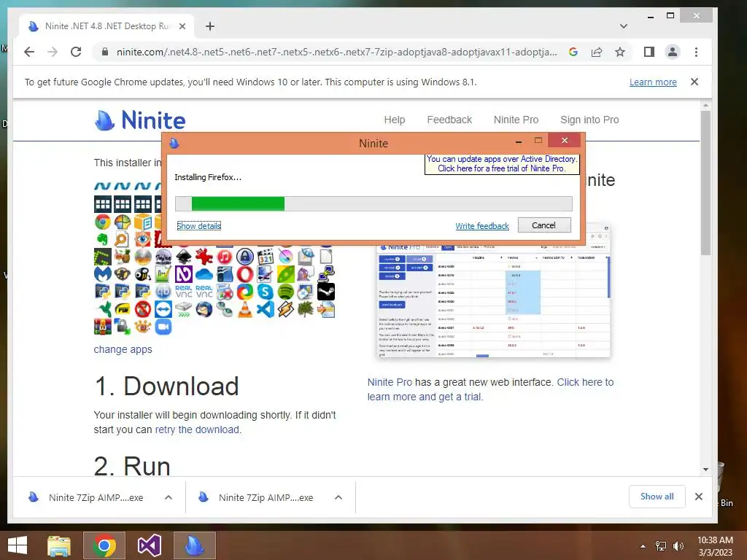The width and height of the screenshot is (747, 560).
Task: Click the red Opera icon
Action: 245,274
